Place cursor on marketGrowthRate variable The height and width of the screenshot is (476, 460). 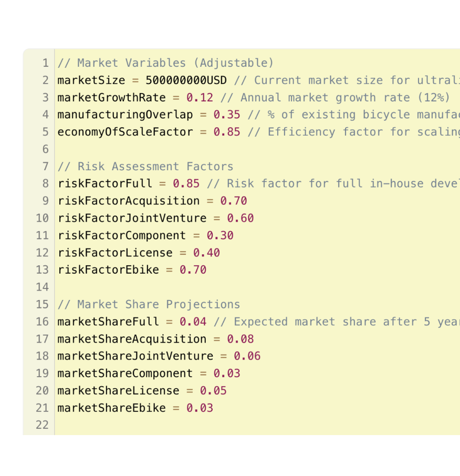point(111,98)
